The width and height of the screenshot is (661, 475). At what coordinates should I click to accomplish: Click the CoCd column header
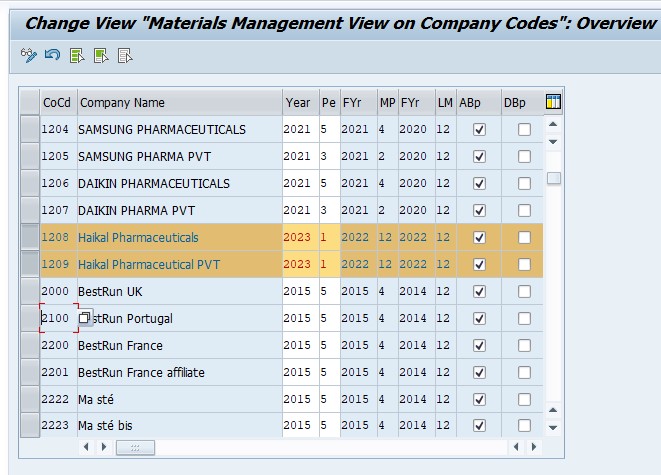pyautogui.click(x=59, y=102)
